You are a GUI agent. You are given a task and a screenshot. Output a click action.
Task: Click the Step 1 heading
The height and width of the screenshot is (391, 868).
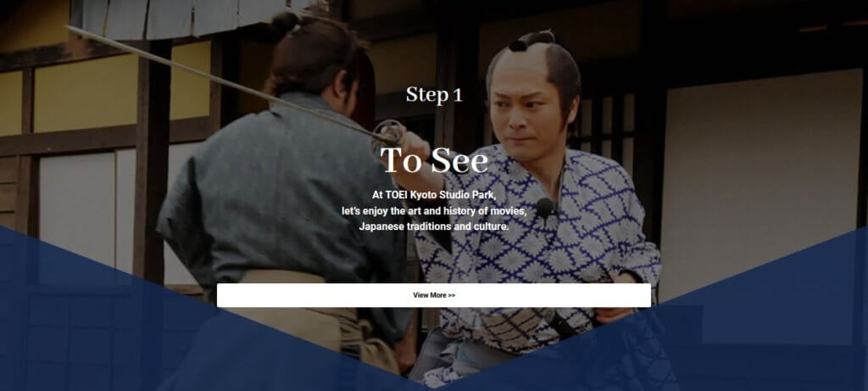tap(434, 95)
